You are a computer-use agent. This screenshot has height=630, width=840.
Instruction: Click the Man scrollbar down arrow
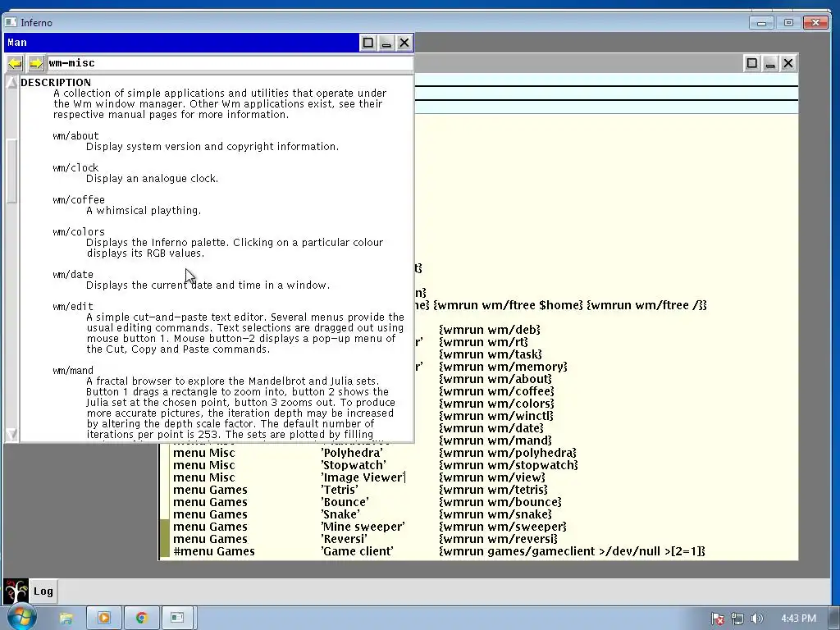(11, 435)
